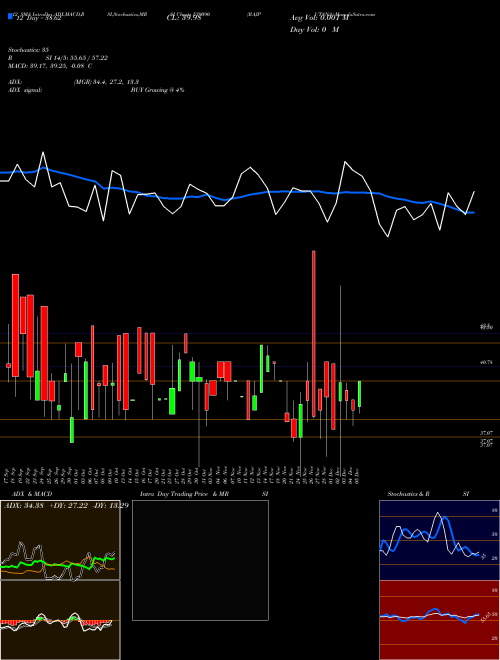
Task: Click the last green candlestick on 05 Dec
Action: point(359,394)
